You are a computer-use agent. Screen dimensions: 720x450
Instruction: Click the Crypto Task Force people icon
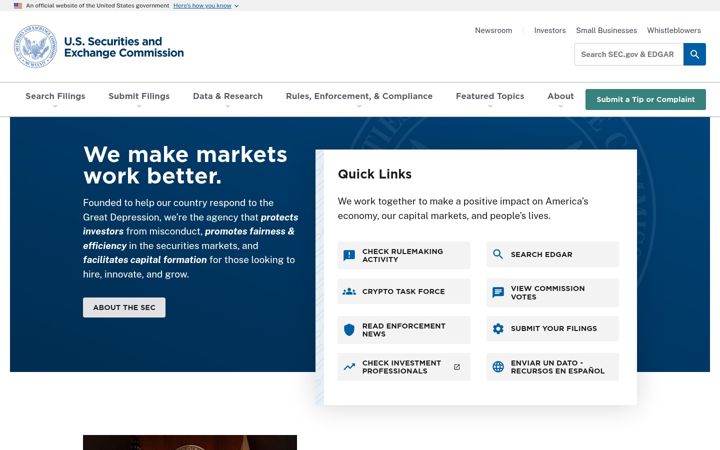(x=349, y=292)
